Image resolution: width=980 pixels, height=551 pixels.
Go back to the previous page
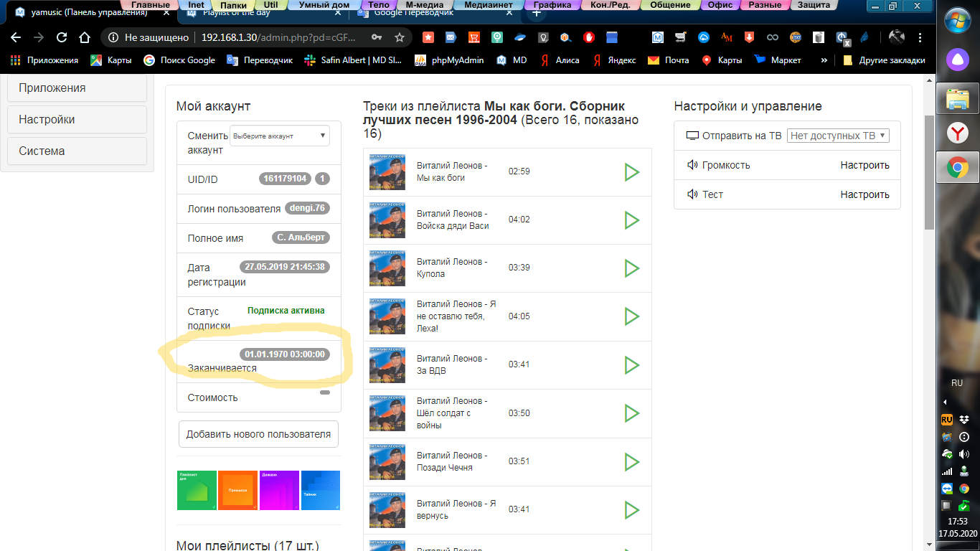coord(16,37)
